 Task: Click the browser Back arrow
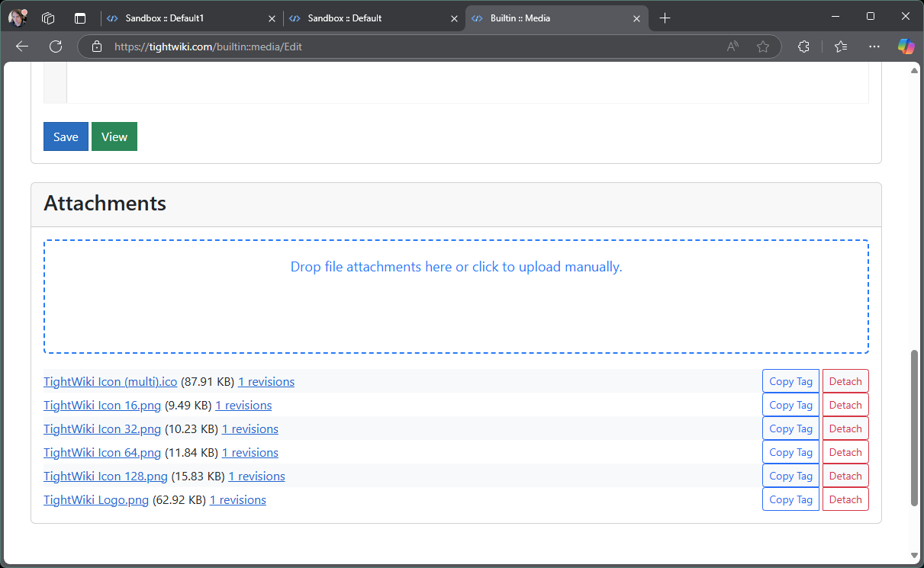(22, 47)
